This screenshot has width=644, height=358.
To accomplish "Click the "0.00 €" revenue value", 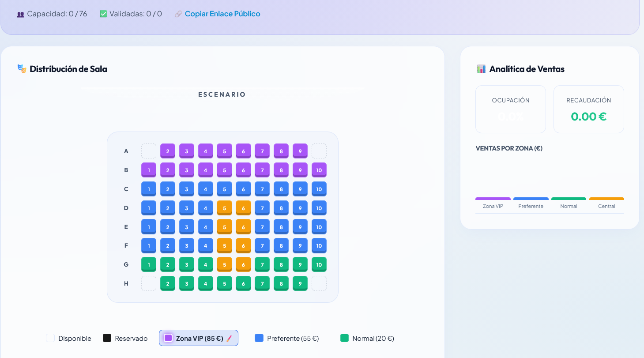I will 589,117.
